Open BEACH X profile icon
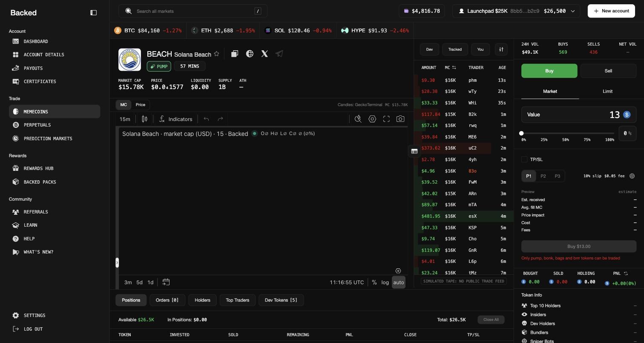Screen dimensions: 644x343 [264, 54]
